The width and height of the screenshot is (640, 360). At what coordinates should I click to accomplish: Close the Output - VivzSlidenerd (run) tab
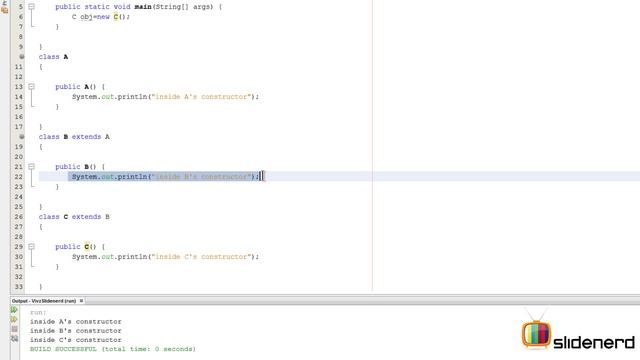(81, 301)
